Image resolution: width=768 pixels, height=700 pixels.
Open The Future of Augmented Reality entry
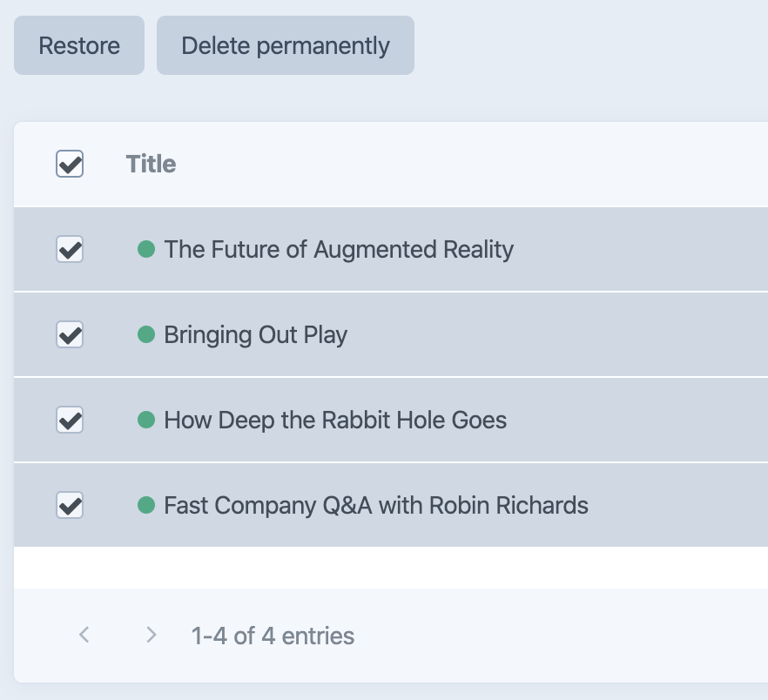point(339,250)
